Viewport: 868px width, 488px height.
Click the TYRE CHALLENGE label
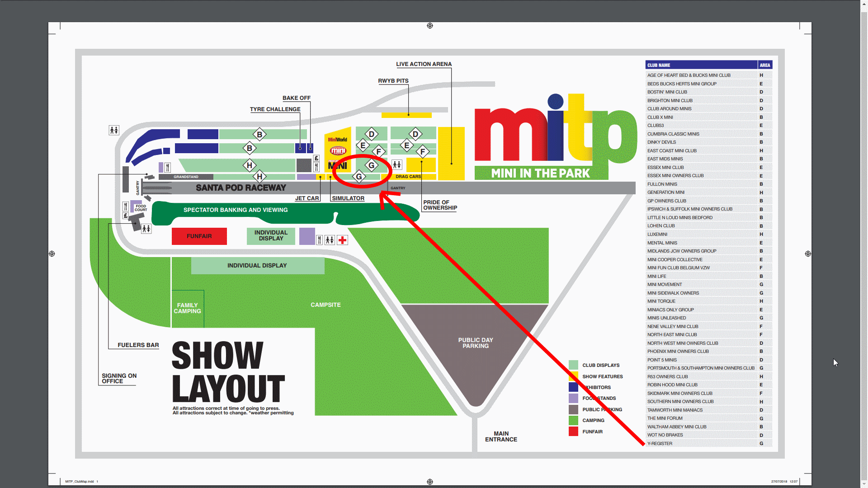point(275,109)
